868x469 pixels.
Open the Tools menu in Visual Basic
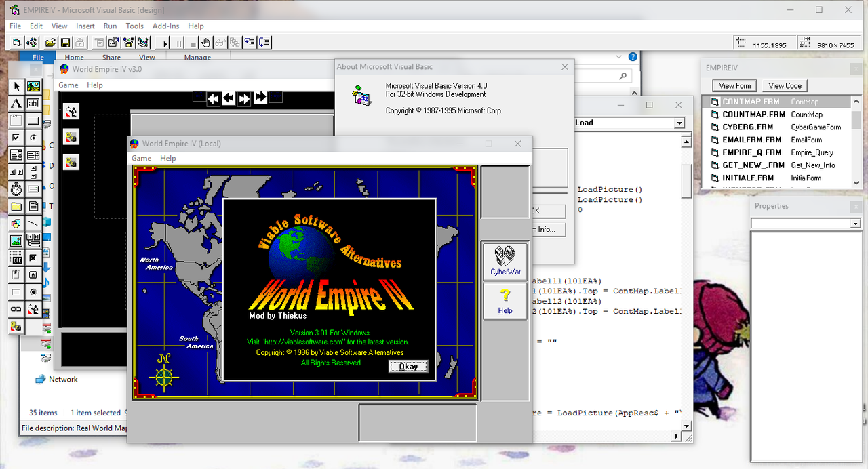click(x=134, y=26)
